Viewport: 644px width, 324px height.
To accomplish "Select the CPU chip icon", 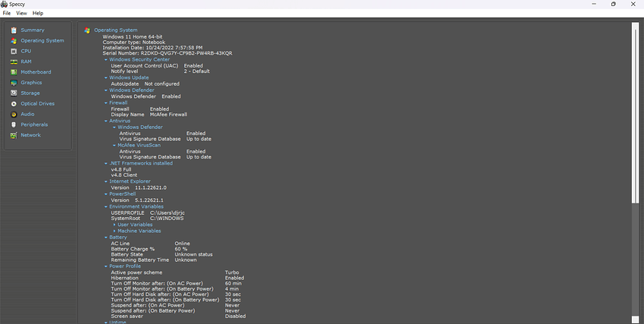I will click(14, 51).
